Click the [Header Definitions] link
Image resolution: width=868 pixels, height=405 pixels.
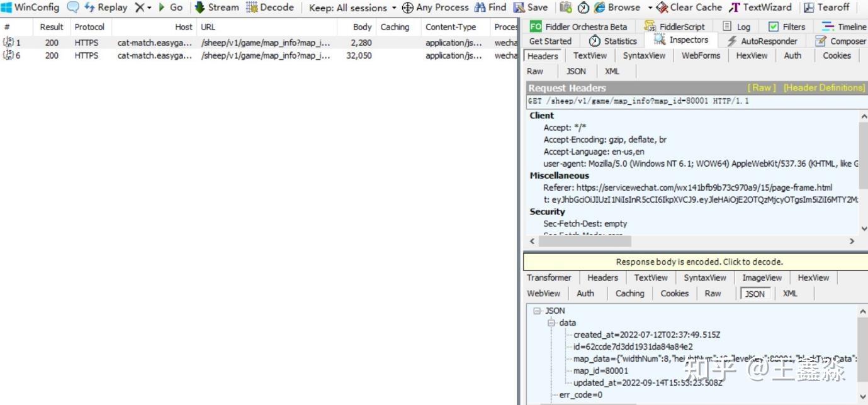tap(824, 87)
